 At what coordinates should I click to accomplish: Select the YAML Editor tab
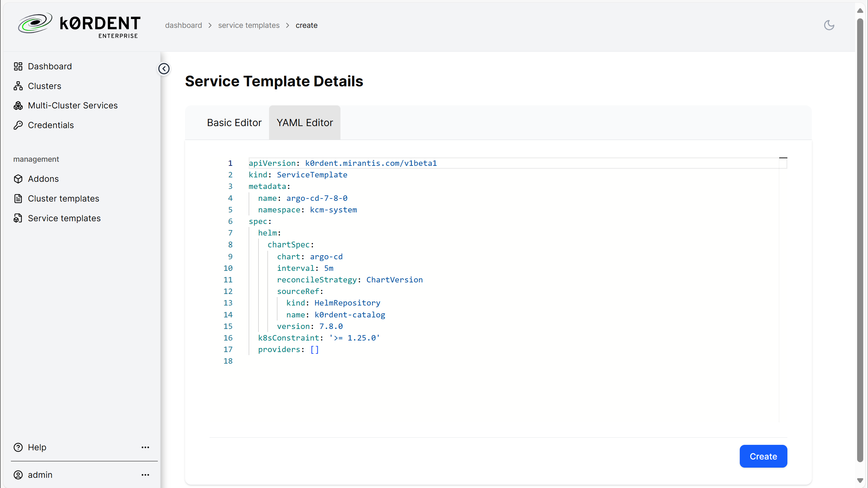click(x=305, y=123)
